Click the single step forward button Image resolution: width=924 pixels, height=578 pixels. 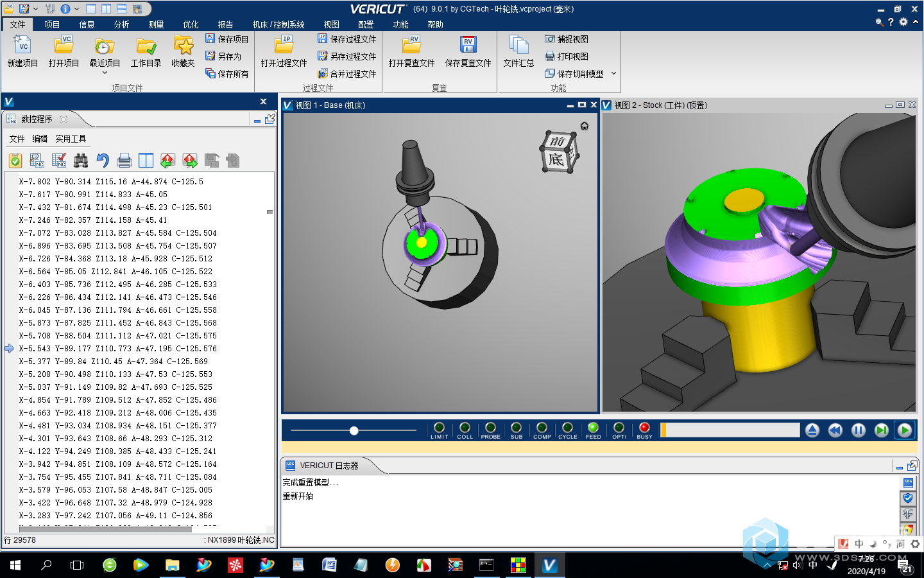pos(882,430)
